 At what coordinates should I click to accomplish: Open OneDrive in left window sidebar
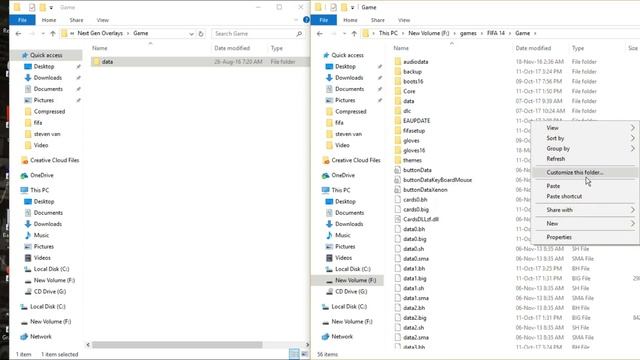point(42,175)
